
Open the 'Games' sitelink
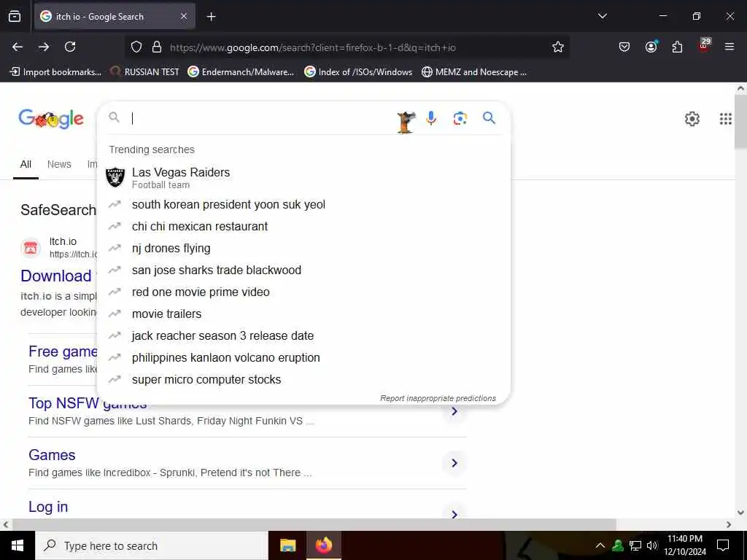coord(52,455)
